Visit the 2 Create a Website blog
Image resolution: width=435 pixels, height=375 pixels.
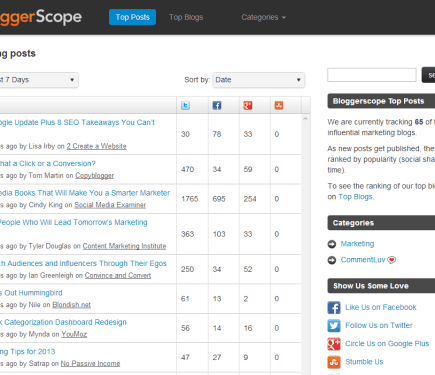point(96,146)
